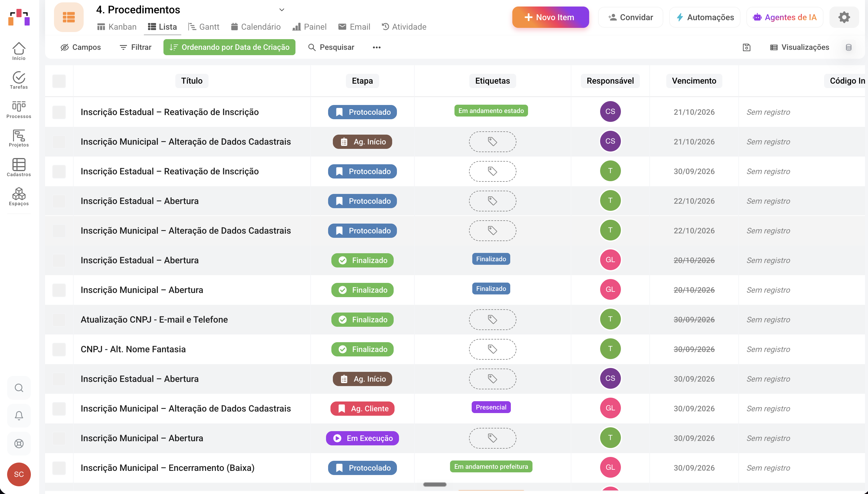Switch to the Calendário tab

256,27
